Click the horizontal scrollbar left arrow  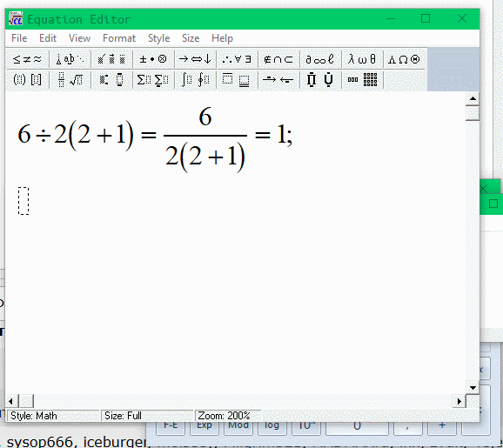(x=10, y=401)
